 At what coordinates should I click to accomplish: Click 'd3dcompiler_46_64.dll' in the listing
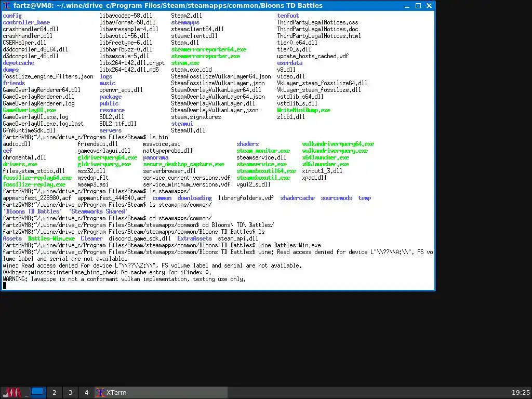pyautogui.click(x=35, y=49)
